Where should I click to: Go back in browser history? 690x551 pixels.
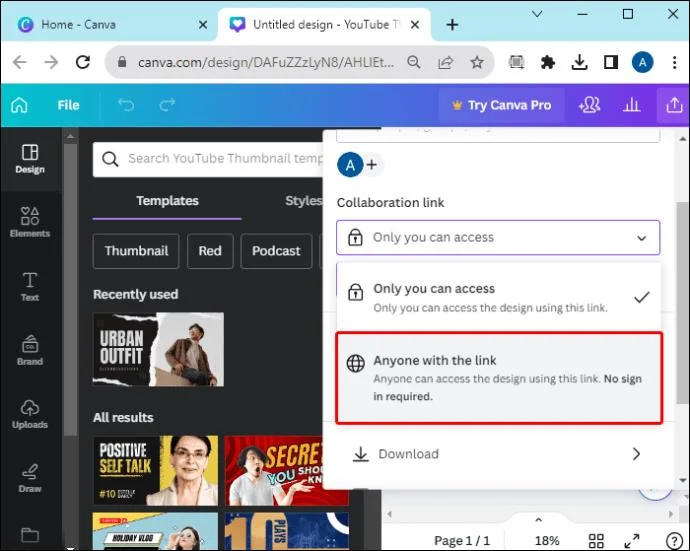(x=20, y=62)
